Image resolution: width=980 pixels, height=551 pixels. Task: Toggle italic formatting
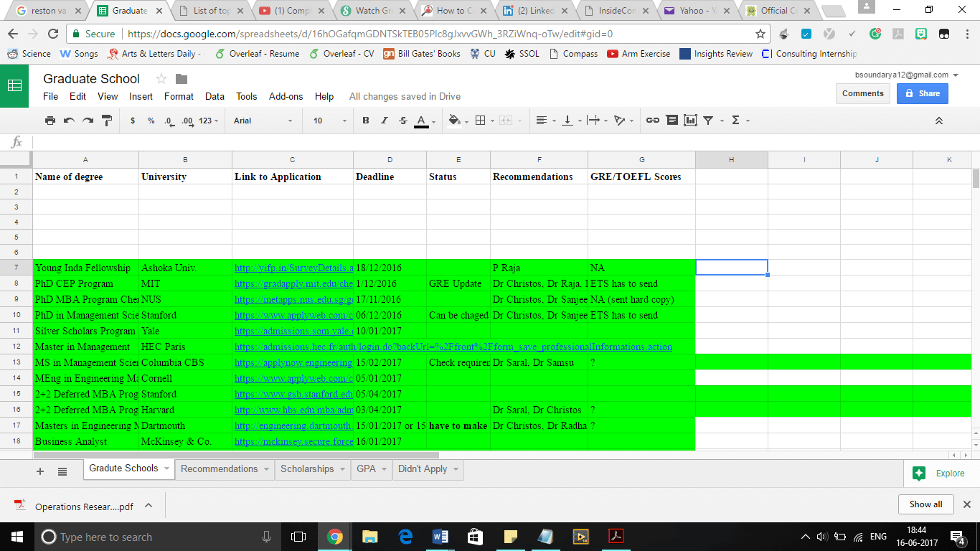(385, 121)
